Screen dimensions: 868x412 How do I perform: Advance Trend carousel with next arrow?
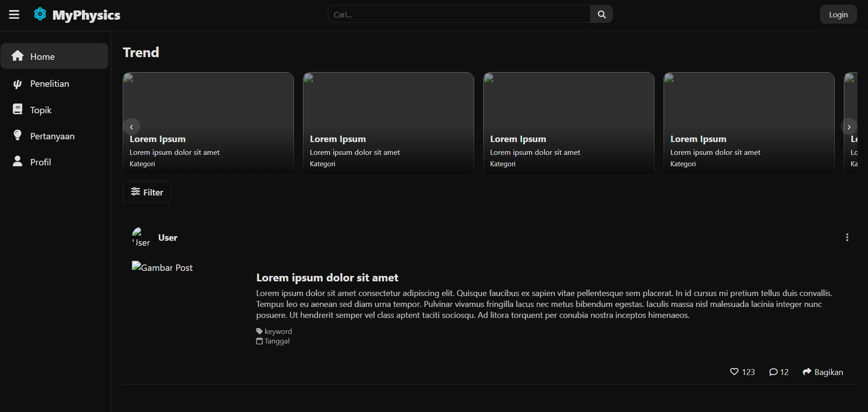click(x=848, y=127)
